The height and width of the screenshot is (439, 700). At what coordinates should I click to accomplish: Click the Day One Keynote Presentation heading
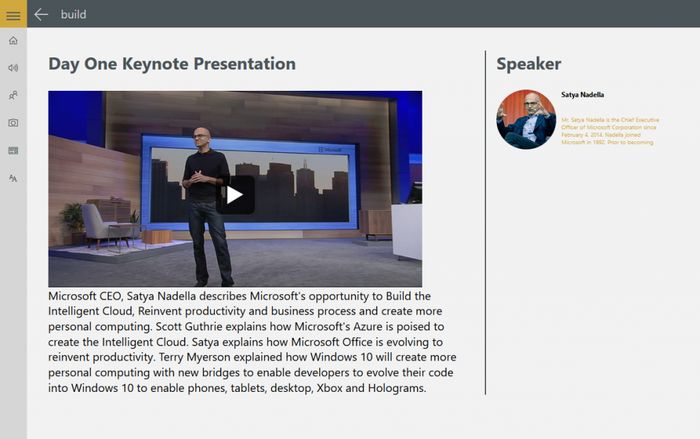coord(172,64)
